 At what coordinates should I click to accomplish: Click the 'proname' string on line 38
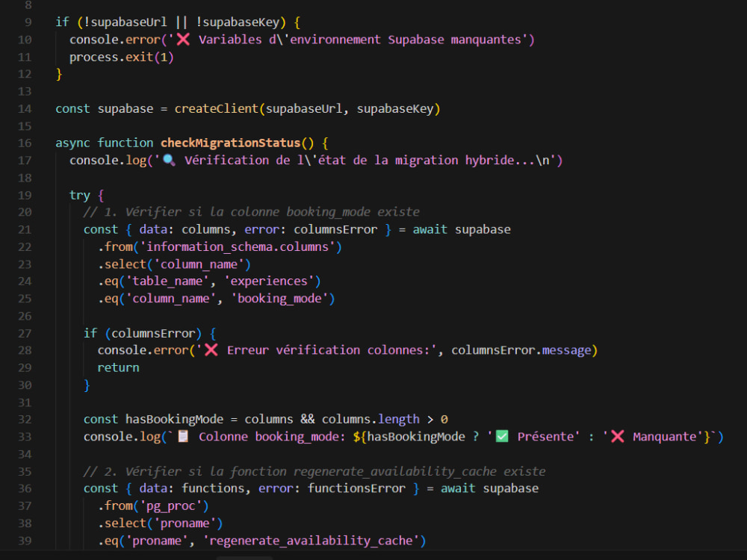tap(185, 523)
